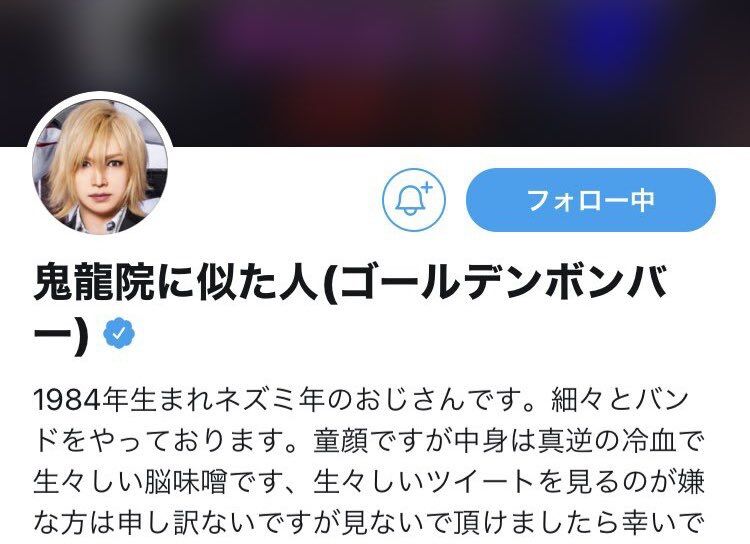Click the ー) characters beside the verified badge
Screen dimensions: 750x544
pyautogui.click(x=61, y=333)
